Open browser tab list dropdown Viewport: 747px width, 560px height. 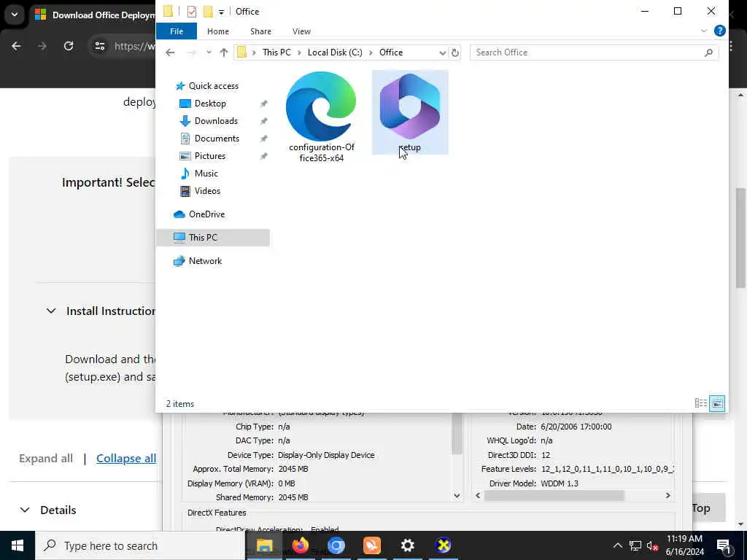click(15, 15)
